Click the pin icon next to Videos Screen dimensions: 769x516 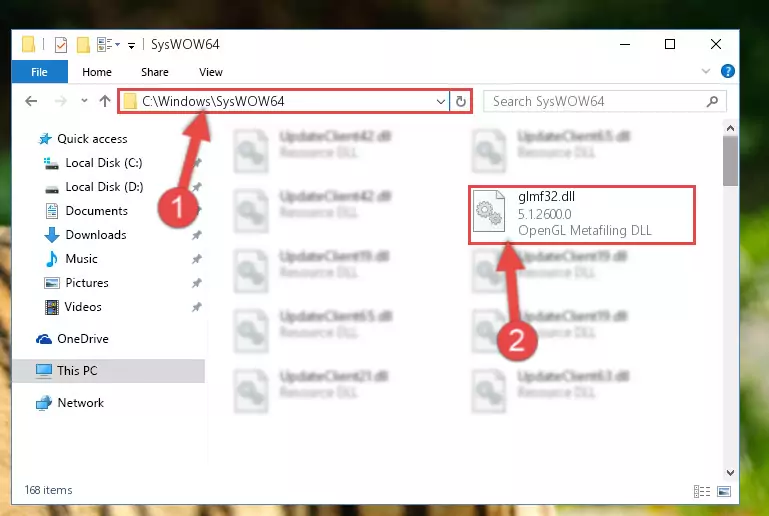pos(196,307)
